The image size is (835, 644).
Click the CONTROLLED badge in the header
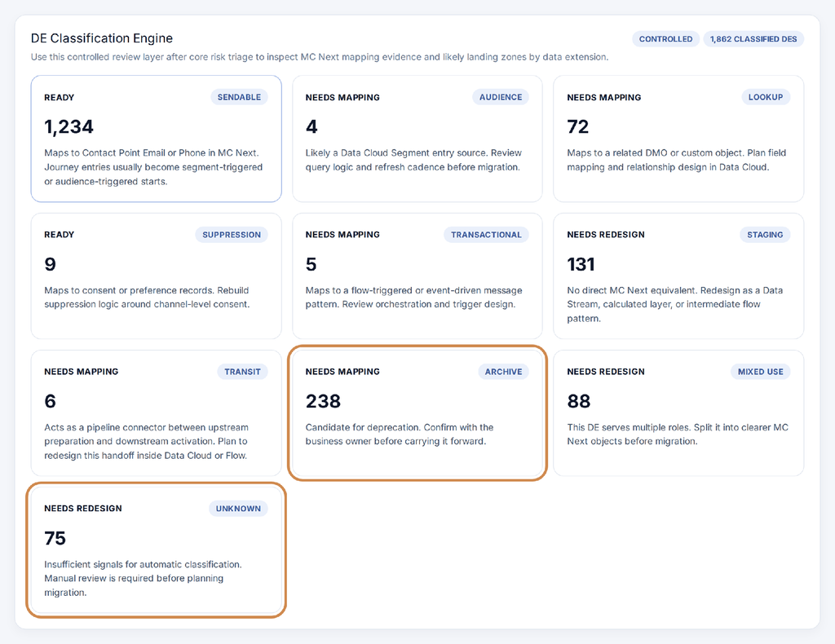[665, 39]
